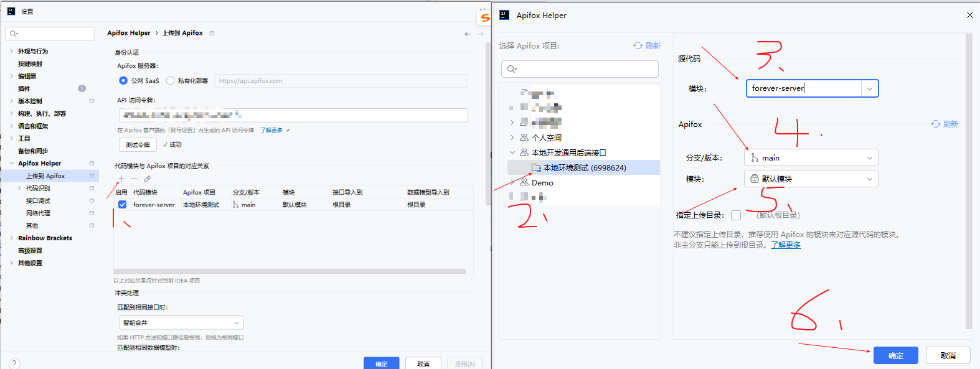Viewport: 980px width, 369px height.
Task: Open 接口调试 settings page
Action: pos(38,200)
